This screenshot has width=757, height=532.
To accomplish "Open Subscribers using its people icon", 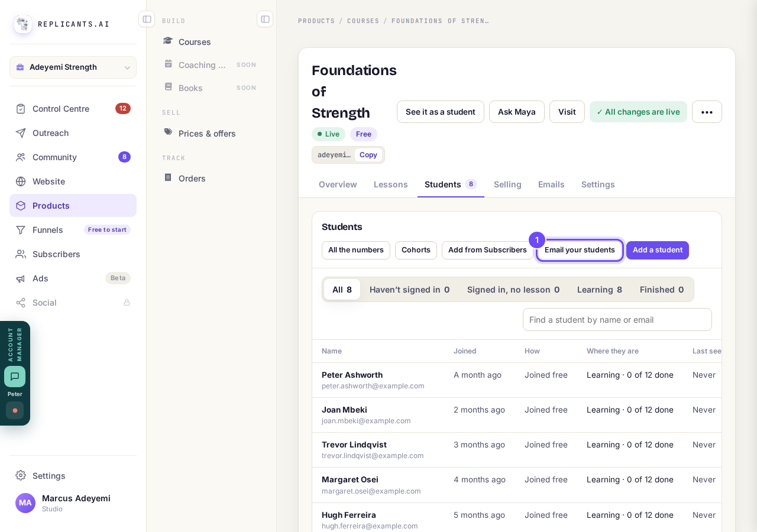I will click(21, 254).
